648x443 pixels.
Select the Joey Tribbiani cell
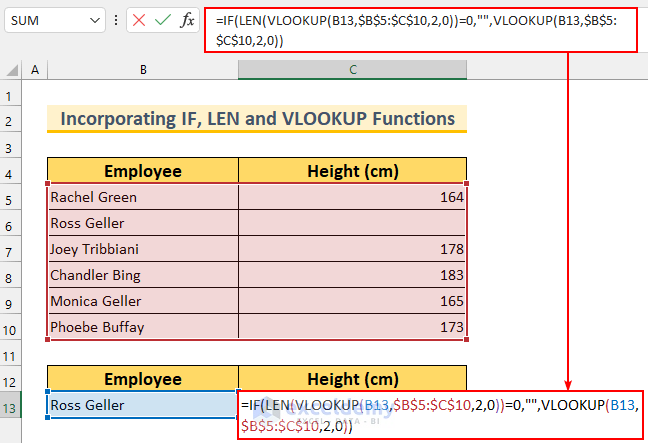coord(143,249)
